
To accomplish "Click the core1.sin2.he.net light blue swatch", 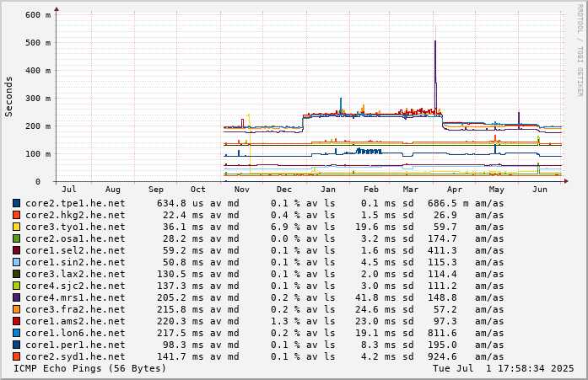I will (x=17, y=262).
